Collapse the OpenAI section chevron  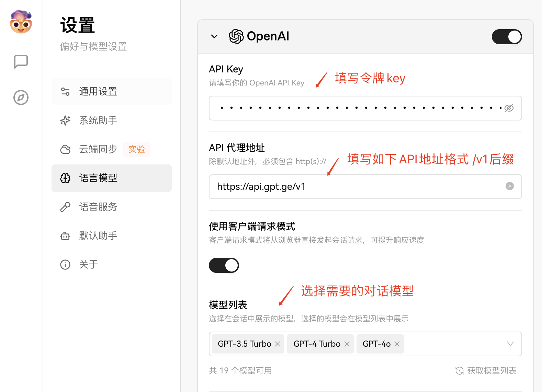[x=214, y=36]
